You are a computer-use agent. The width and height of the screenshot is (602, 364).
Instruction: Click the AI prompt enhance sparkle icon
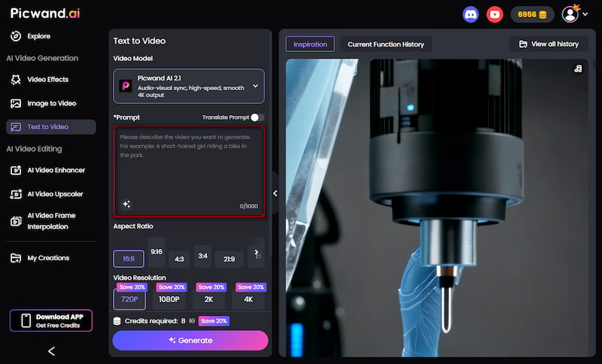tap(126, 204)
